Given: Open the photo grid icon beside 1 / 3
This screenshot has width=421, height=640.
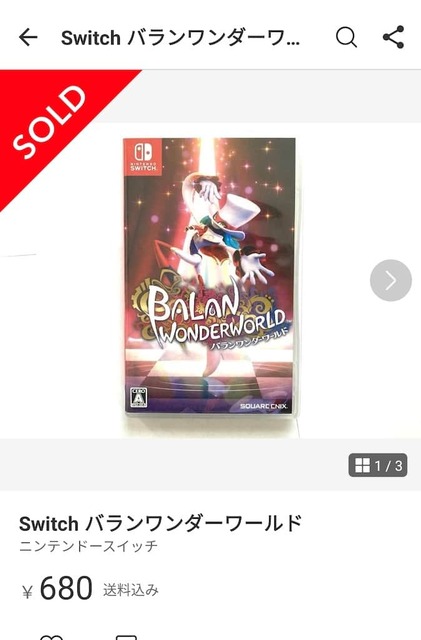Looking at the screenshot, I should tap(362, 465).
